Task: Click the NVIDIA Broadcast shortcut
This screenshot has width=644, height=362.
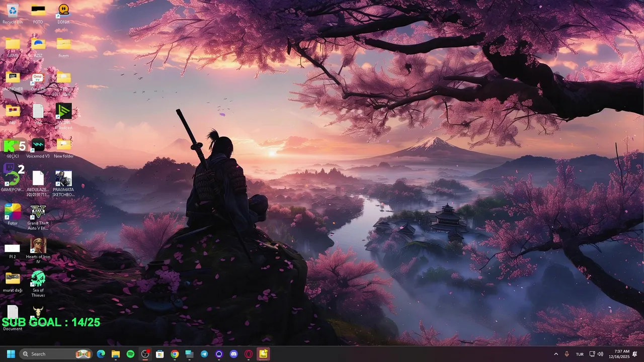Action: pos(63,117)
